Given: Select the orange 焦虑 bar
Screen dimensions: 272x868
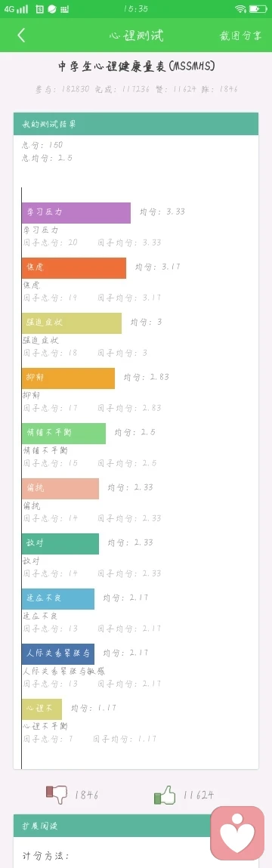Looking at the screenshot, I should (74, 267).
